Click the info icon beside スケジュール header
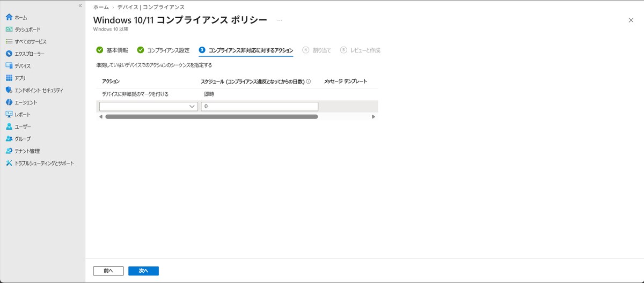This screenshot has width=644, height=283. (309, 81)
